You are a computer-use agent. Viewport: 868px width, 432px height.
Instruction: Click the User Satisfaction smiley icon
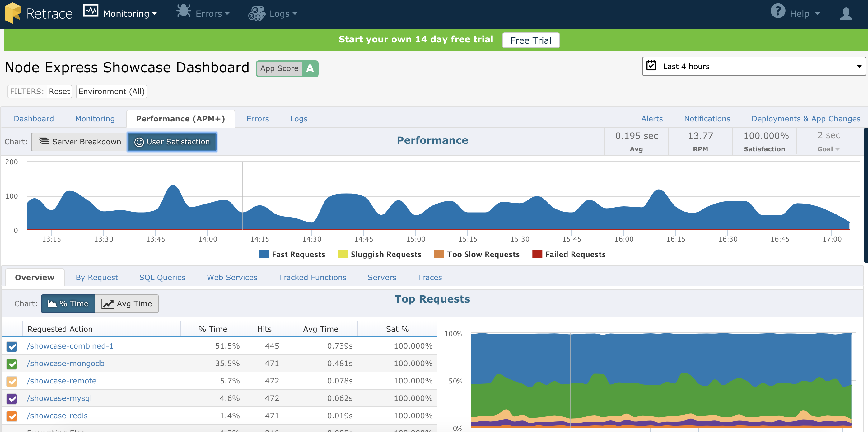139,142
